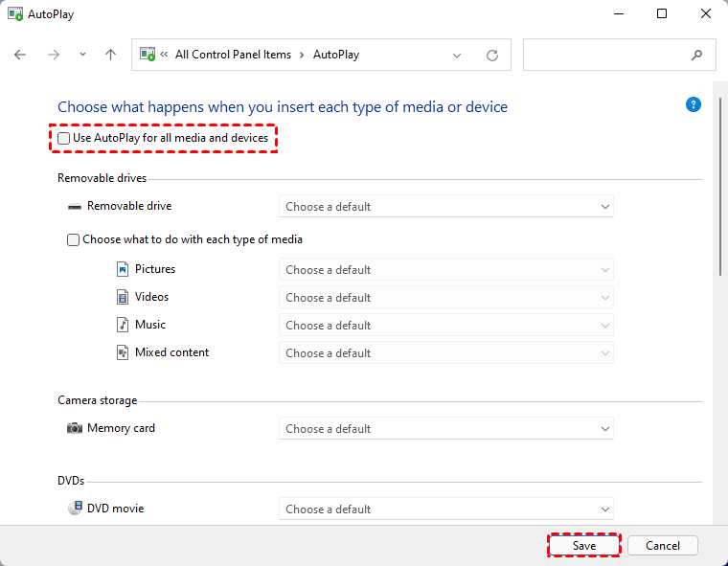Open the Mixed content default dropdown
Image resolution: width=728 pixels, height=566 pixels.
(445, 352)
